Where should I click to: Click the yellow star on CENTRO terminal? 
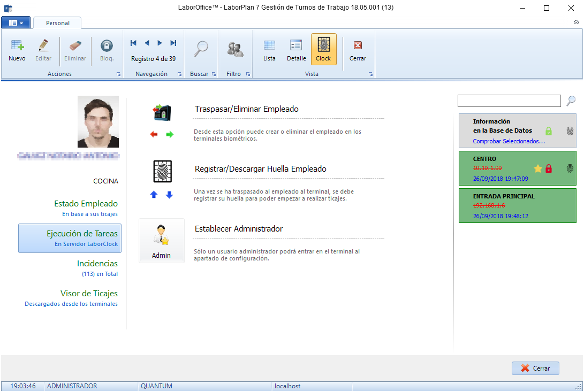point(537,168)
